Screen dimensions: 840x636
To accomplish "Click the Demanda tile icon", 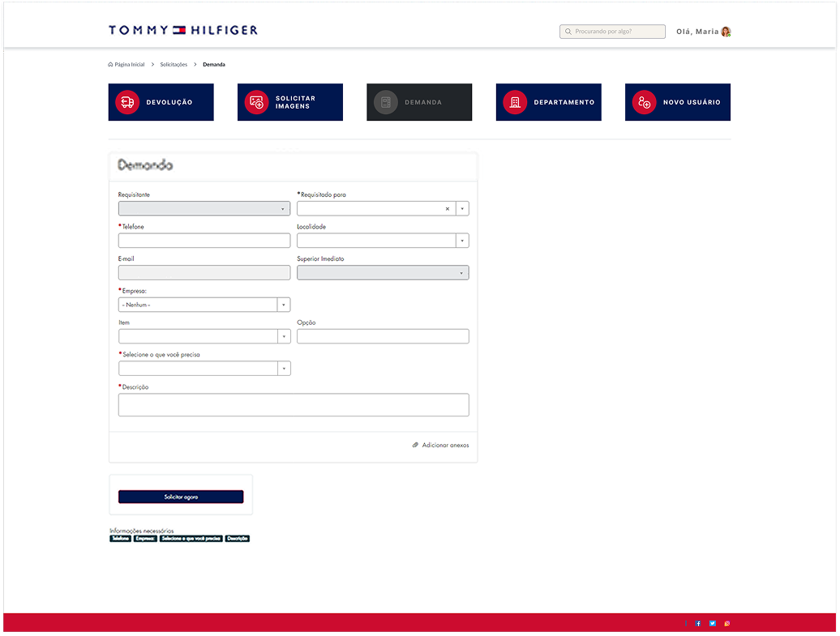I will pos(386,102).
